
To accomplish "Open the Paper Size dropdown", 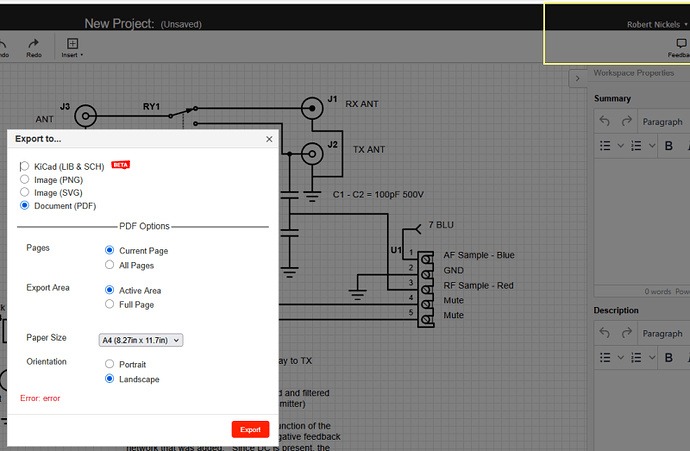I will click(141, 340).
